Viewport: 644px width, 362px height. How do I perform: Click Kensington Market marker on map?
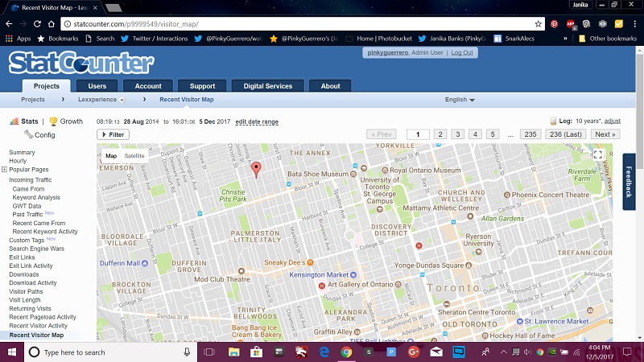coord(353,274)
